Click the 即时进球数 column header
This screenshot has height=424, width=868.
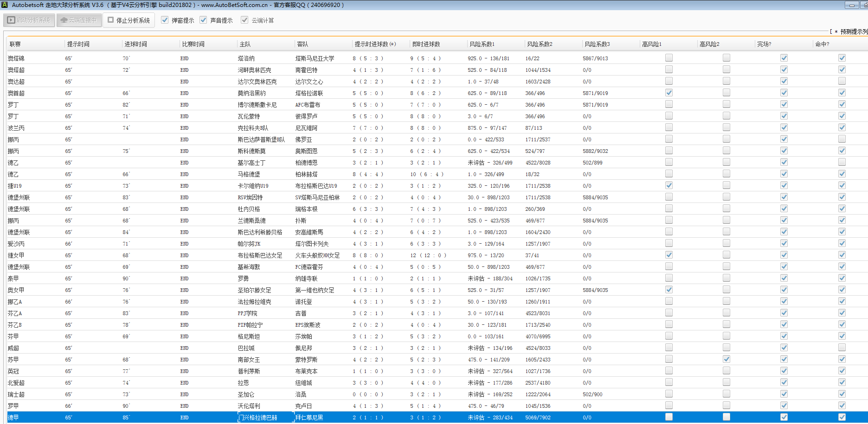pyautogui.click(x=426, y=44)
